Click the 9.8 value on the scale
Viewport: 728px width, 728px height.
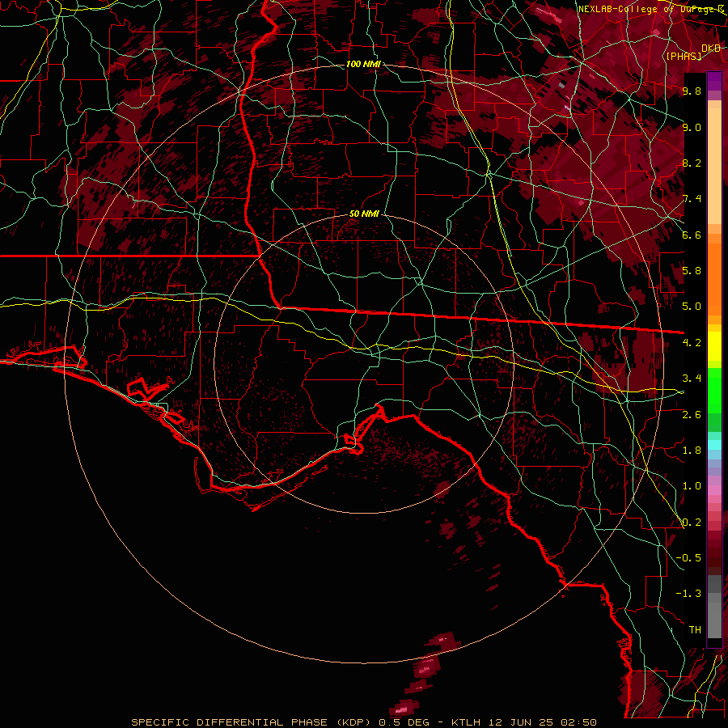692,91
